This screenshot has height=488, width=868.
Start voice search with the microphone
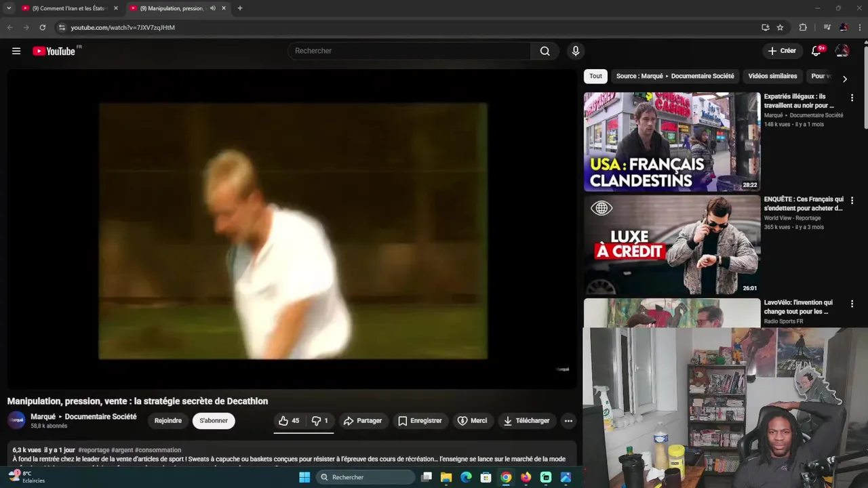(x=576, y=51)
